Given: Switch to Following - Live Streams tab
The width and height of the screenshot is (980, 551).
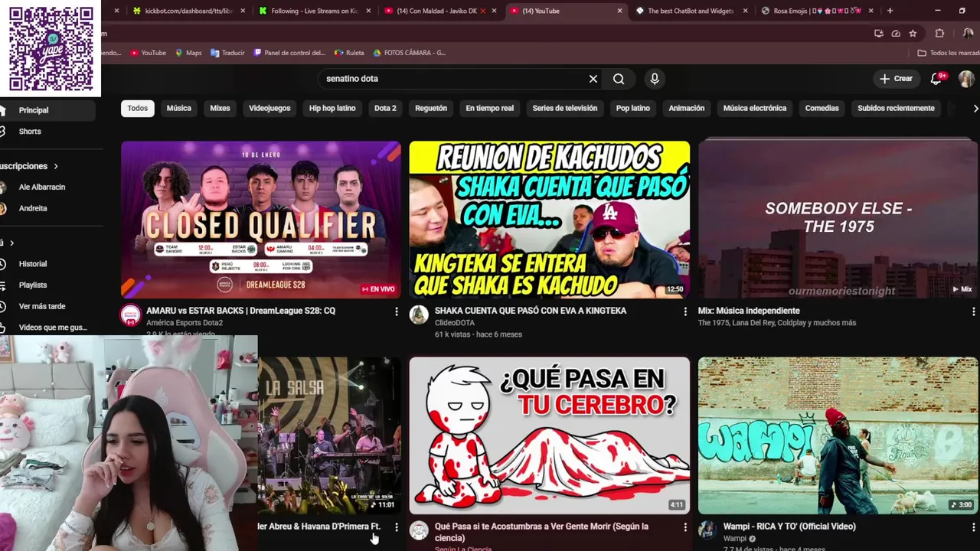Looking at the screenshot, I should [x=314, y=11].
